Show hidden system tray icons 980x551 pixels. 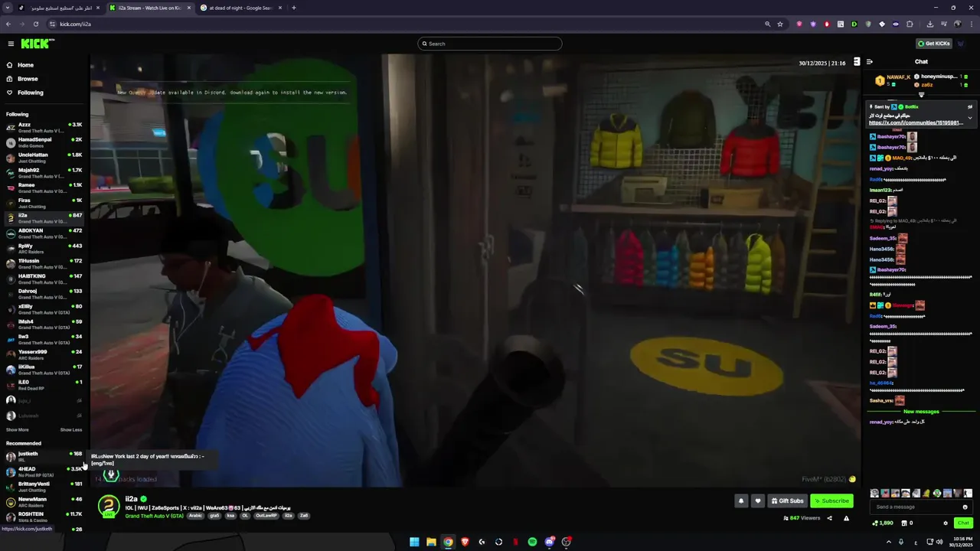pyautogui.click(x=889, y=542)
